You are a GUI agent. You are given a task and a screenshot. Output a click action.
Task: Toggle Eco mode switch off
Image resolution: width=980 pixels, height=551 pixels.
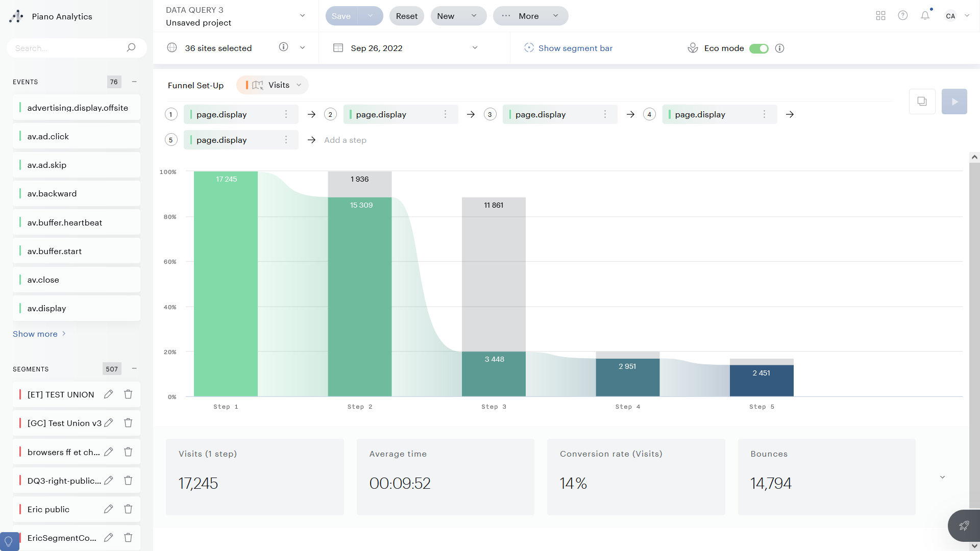point(758,48)
